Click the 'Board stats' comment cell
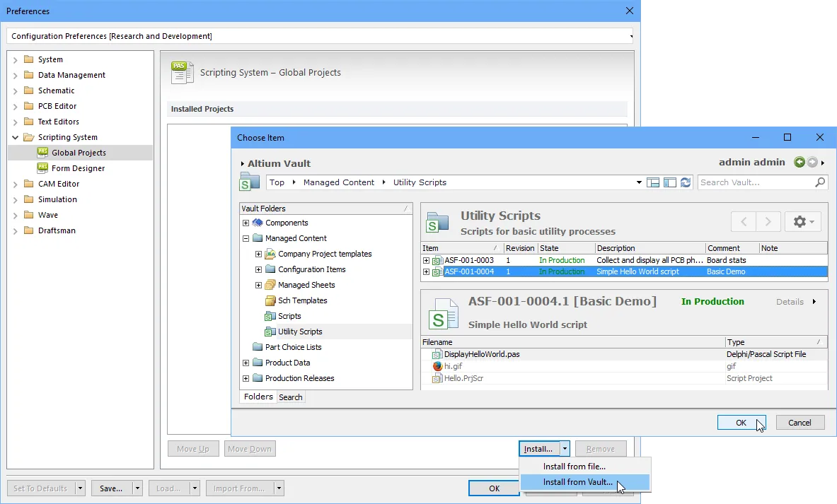 pyautogui.click(x=727, y=260)
